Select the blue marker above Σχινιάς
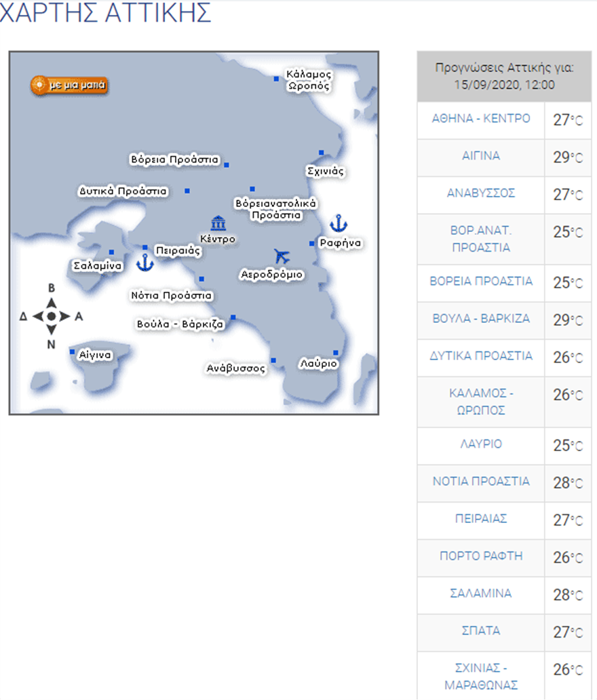This screenshot has width=597, height=700. tap(322, 153)
